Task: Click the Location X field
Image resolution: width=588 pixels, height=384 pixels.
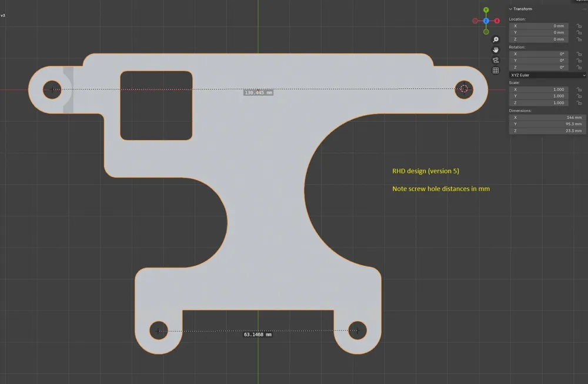Action: (x=539, y=26)
